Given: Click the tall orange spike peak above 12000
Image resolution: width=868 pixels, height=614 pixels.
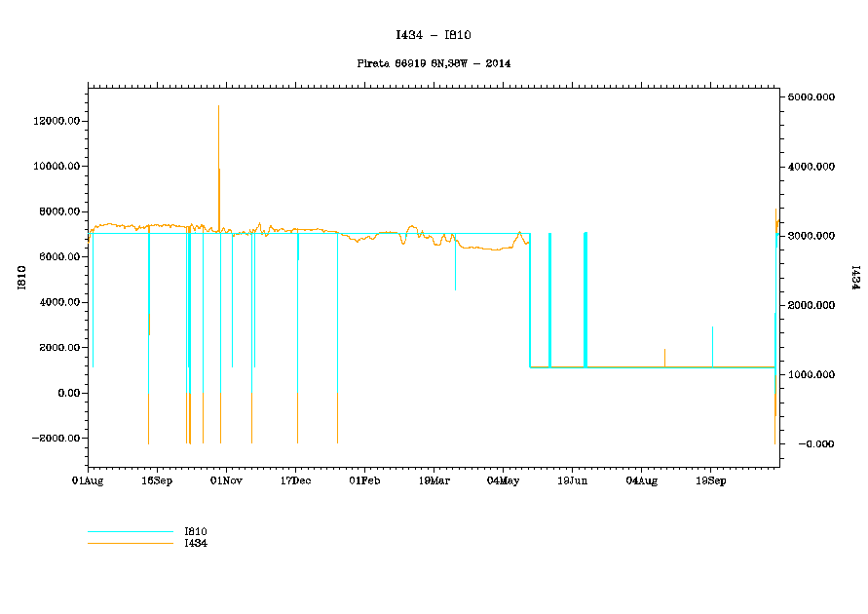Looking at the screenshot, I should tap(218, 107).
